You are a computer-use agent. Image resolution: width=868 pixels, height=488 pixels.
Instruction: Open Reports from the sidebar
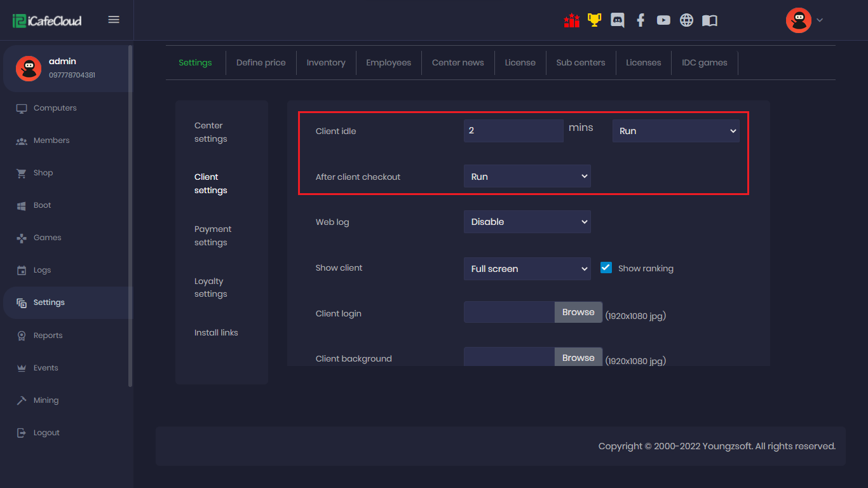coord(48,335)
